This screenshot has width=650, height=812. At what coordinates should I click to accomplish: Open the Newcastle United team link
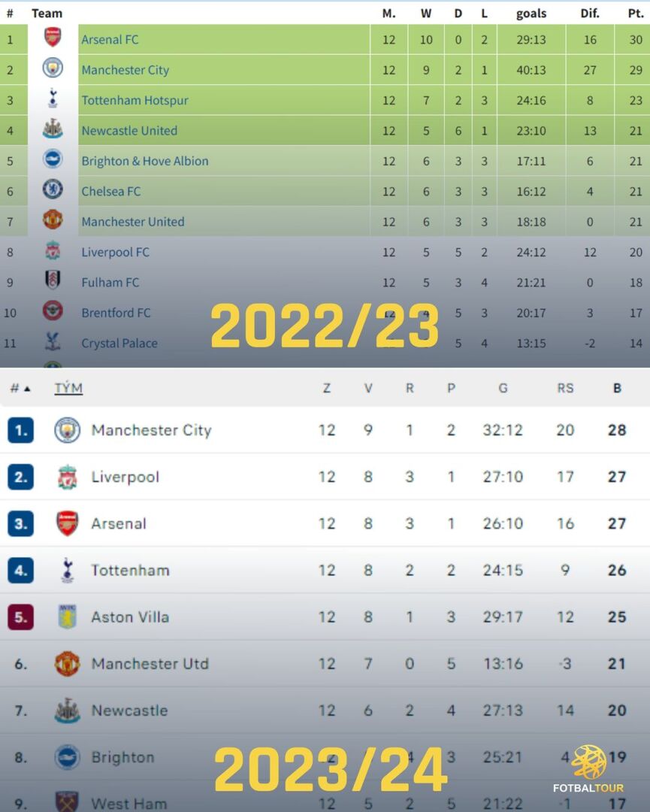(129, 131)
